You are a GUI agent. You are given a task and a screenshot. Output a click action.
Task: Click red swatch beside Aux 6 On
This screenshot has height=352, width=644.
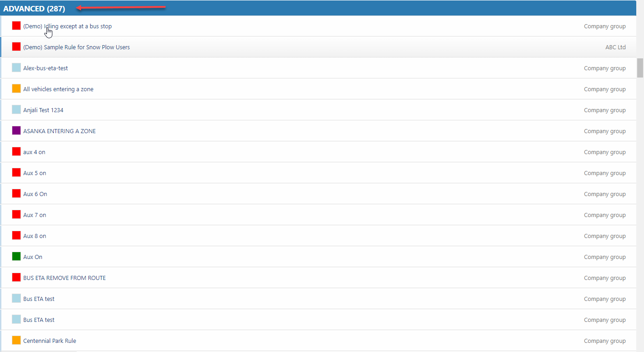pos(16,193)
